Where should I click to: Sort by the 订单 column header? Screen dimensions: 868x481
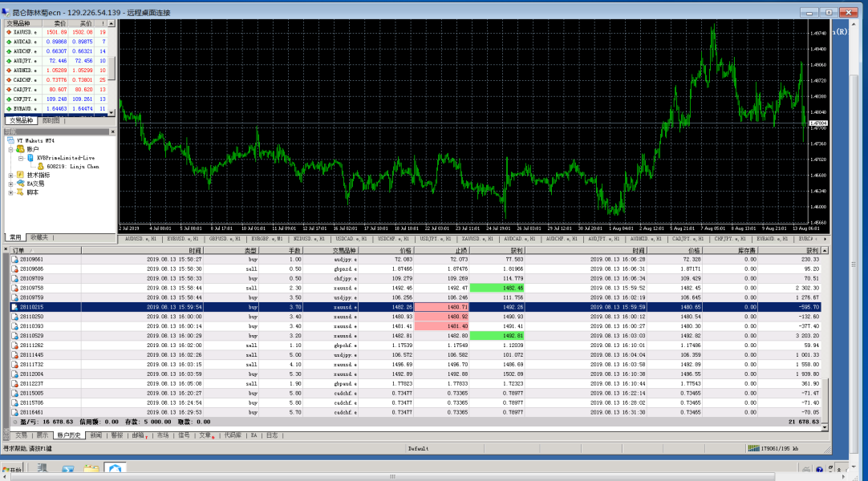coord(19,251)
